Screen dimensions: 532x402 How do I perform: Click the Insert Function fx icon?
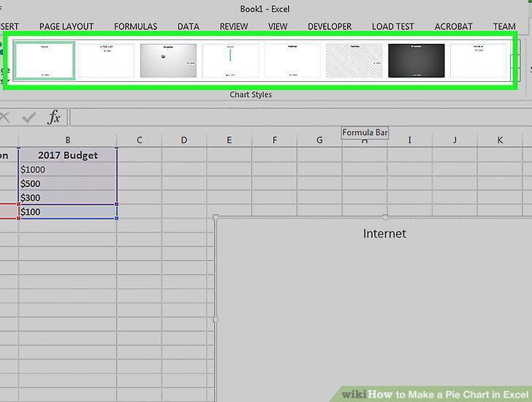click(54, 118)
